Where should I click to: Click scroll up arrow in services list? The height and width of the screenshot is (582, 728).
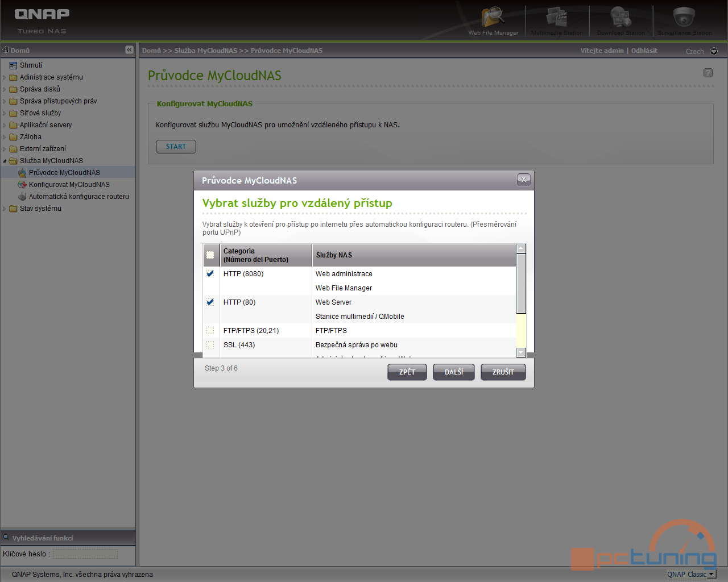point(521,249)
